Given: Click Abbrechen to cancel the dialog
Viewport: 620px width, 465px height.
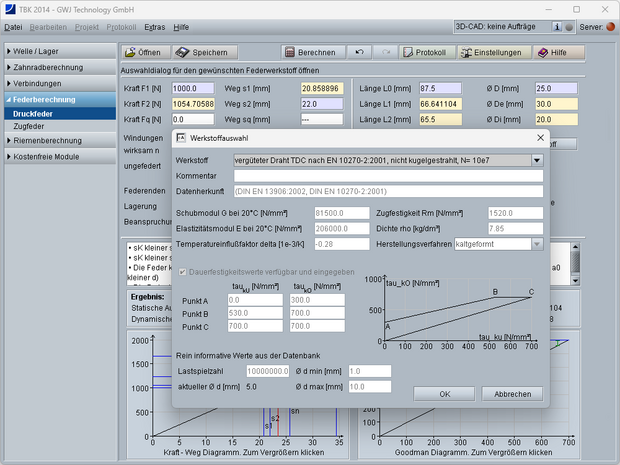Looking at the screenshot, I should (x=512, y=394).
